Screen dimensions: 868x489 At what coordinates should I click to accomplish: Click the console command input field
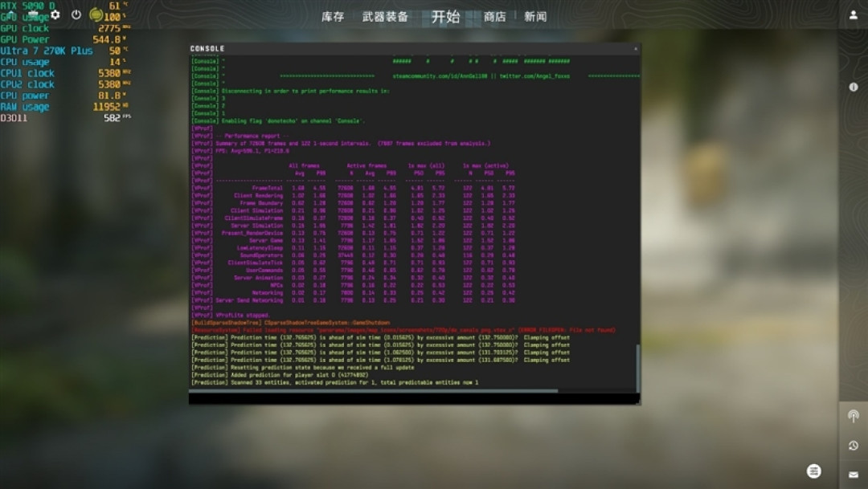tap(414, 397)
